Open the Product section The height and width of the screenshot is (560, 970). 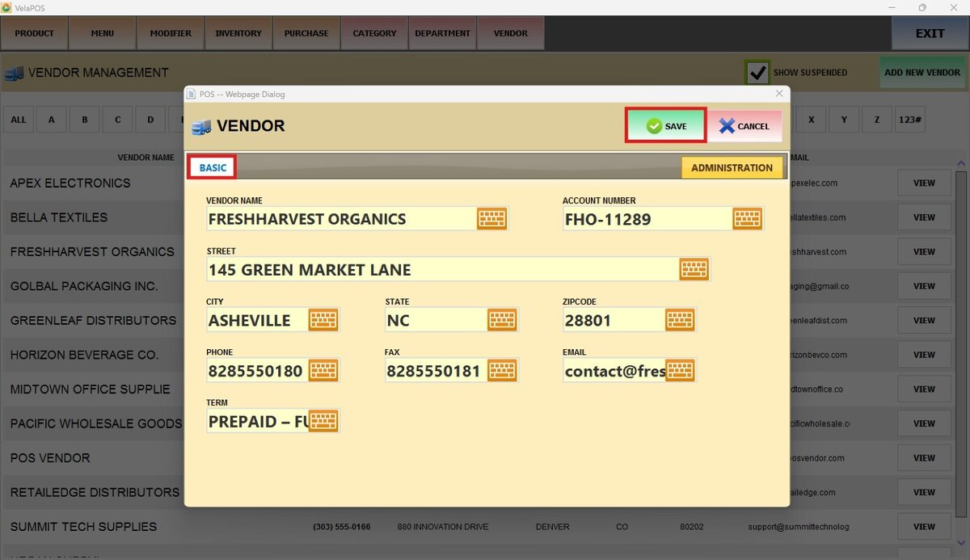pos(34,33)
